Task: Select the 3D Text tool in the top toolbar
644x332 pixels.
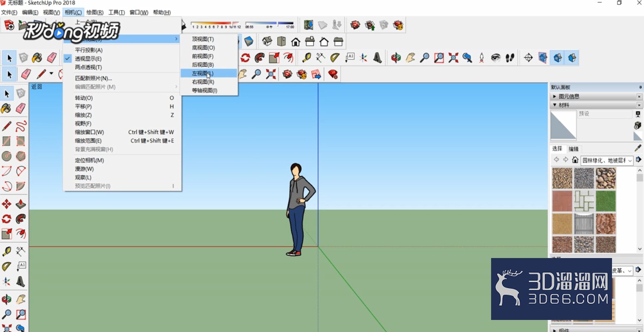Action: [x=377, y=58]
